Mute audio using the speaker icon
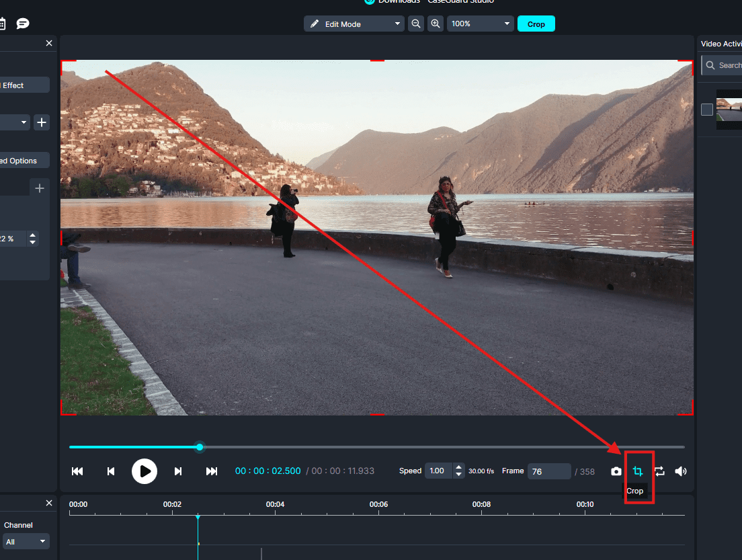Image resolution: width=742 pixels, height=560 pixels. [680, 471]
